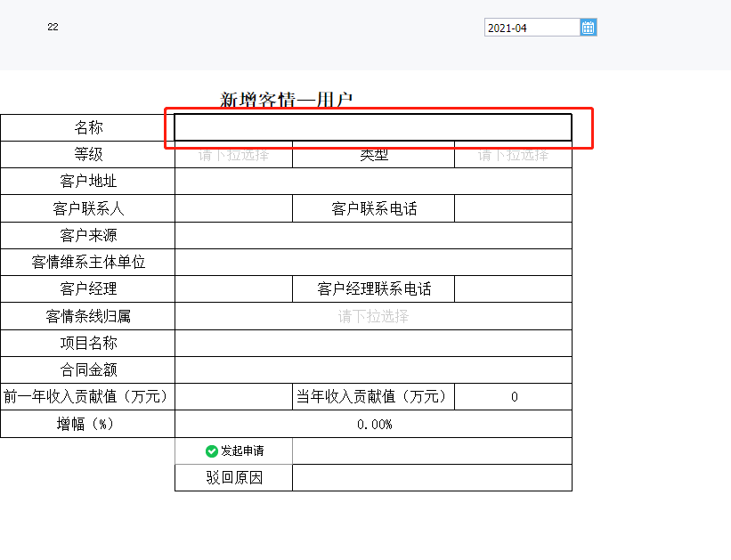Click the 客户经理联系电话 label cell

click(373, 289)
